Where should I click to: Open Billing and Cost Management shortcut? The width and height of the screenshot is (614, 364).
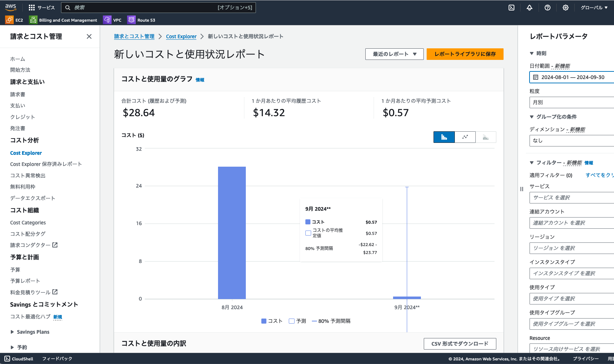(64, 20)
